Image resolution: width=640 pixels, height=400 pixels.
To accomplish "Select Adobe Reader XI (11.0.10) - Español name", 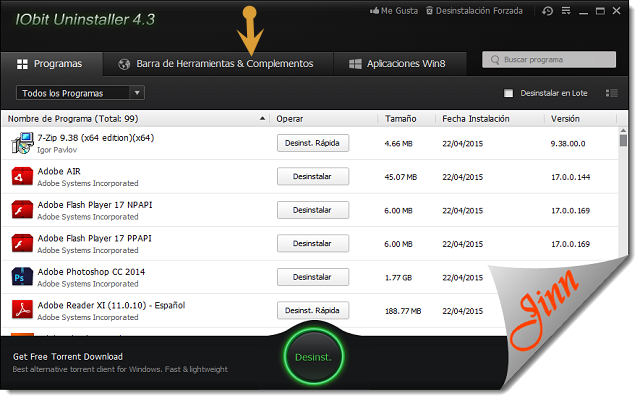I will pos(111,305).
